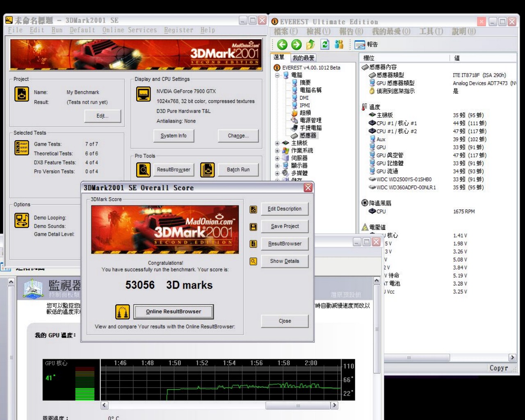Click the green back arrow in EVEREST toolbar

[x=282, y=45]
